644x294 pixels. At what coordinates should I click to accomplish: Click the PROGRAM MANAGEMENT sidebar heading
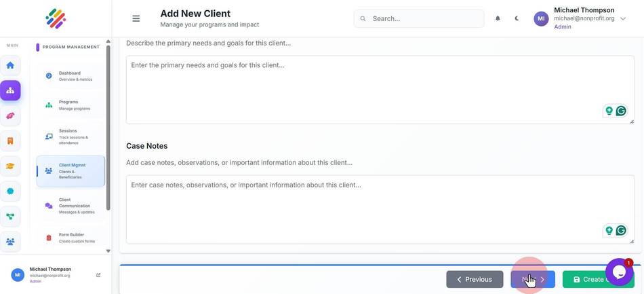click(x=71, y=47)
